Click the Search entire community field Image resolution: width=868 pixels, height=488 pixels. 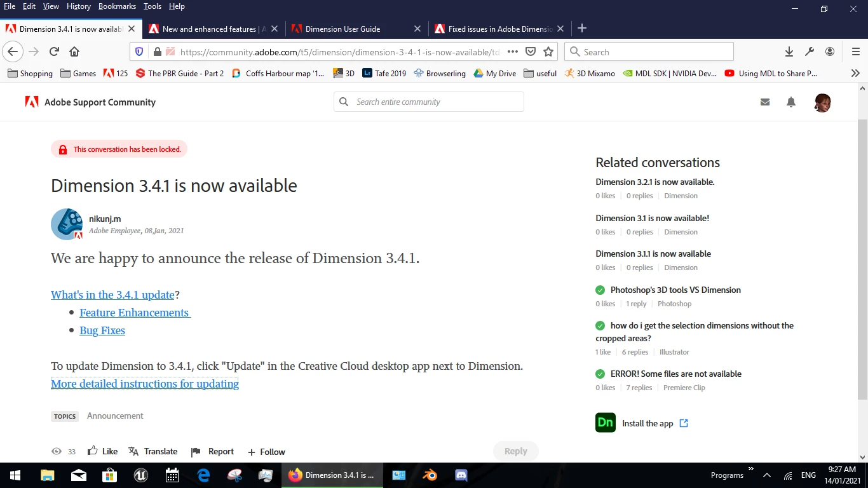coord(429,102)
